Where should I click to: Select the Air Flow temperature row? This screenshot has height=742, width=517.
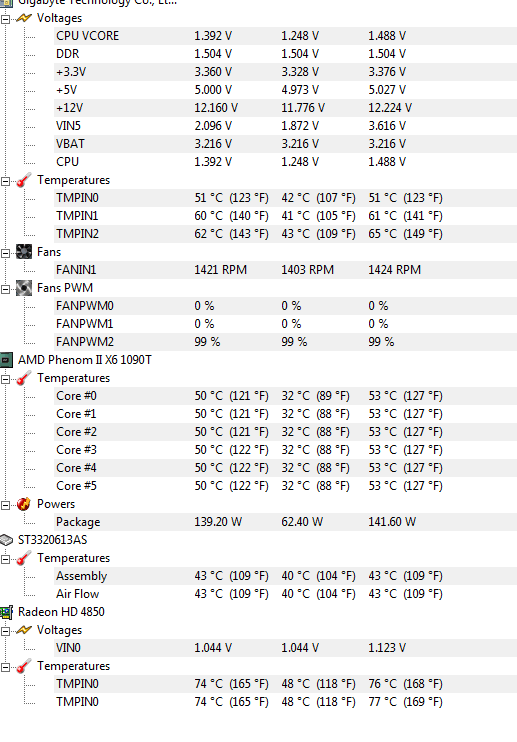(x=285, y=594)
